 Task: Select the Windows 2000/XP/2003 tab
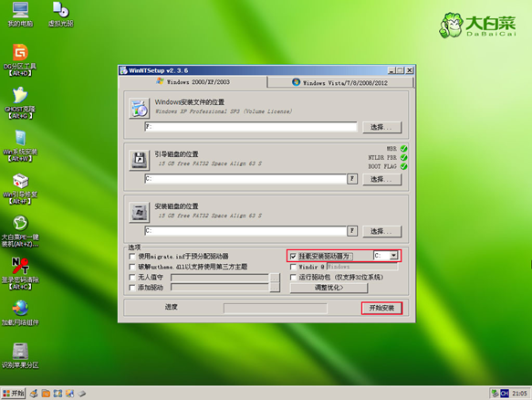(x=193, y=82)
